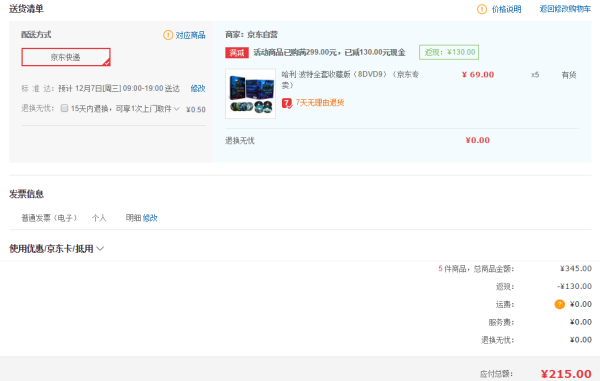Click 修改 next to delivery time

(x=198, y=88)
